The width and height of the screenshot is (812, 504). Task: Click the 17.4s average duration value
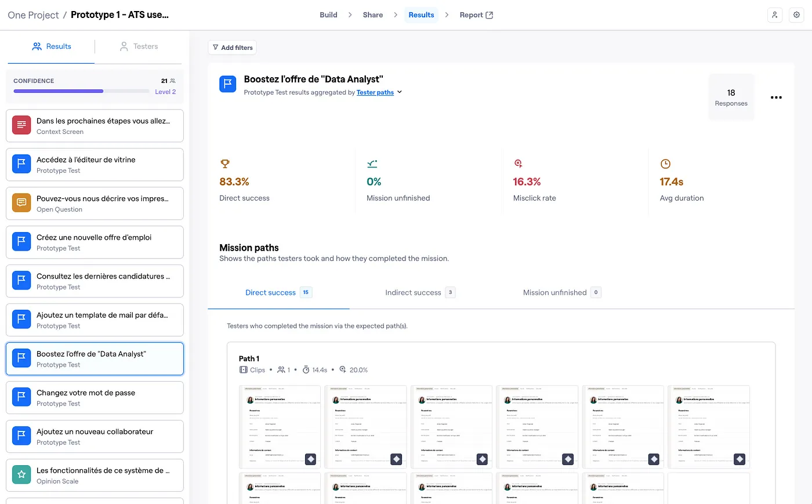coord(671,182)
